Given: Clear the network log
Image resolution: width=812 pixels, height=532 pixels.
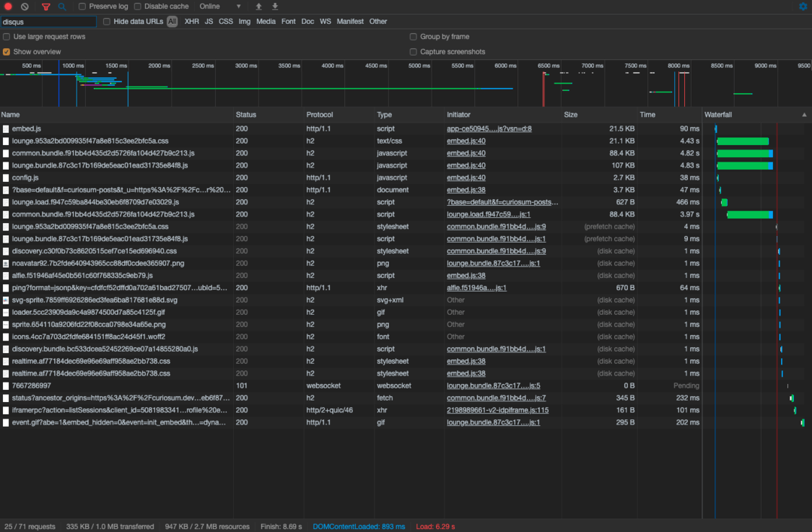Looking at the screenshot, I should click(x=25, y=7).
